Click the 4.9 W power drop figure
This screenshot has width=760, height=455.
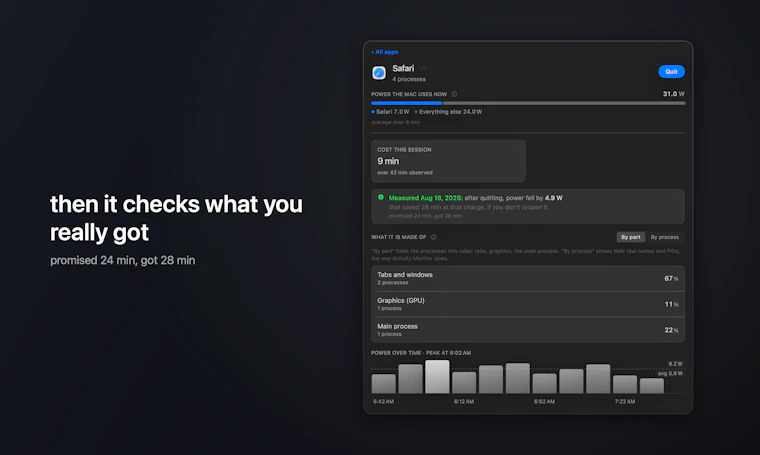554,198
